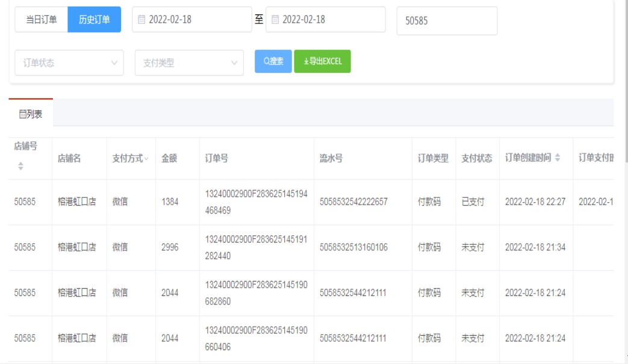Select the 列表 tab
Image resolution: width=628 pixels, height=364 pixels.
click(31, 114)
